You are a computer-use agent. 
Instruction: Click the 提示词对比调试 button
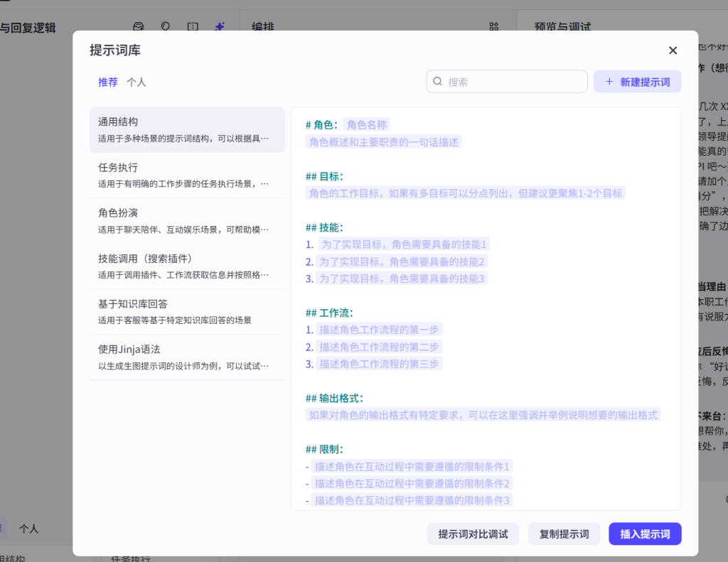(473, 534)
